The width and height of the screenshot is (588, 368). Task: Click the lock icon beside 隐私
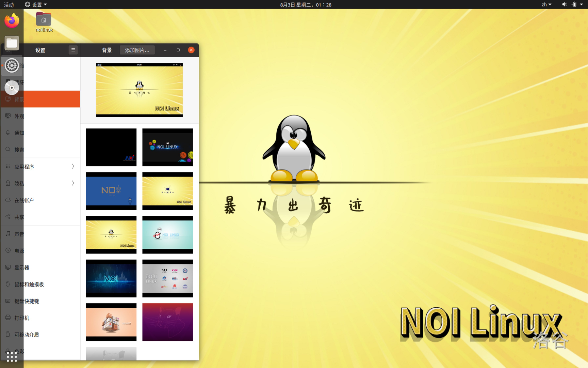tap(8, 183)
